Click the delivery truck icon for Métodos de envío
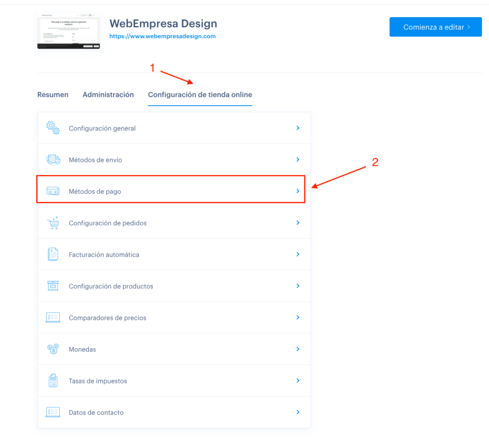Viewport: 489px width, 448px height. (53, 160)
